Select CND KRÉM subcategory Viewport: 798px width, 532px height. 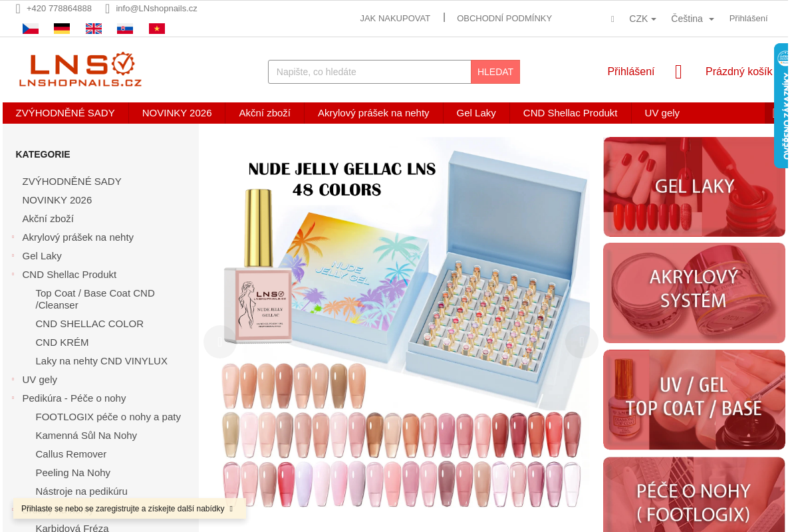coord(62,342)
